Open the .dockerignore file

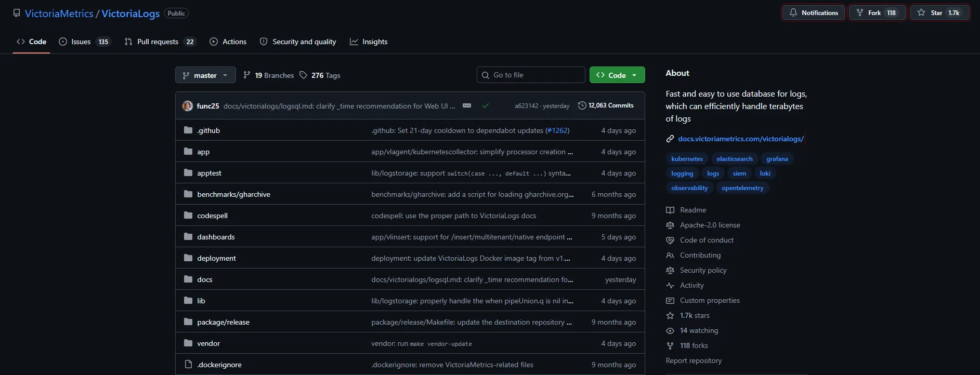(x=219, y=365)
